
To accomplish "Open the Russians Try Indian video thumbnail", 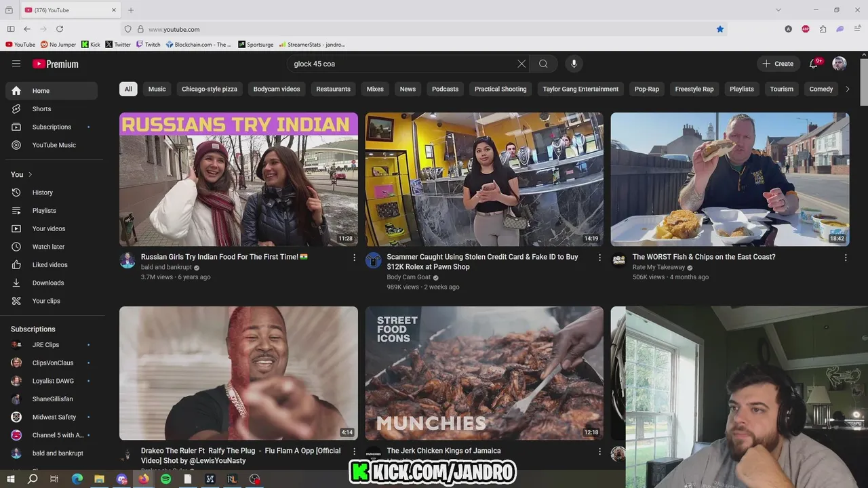I will point(239,179).
